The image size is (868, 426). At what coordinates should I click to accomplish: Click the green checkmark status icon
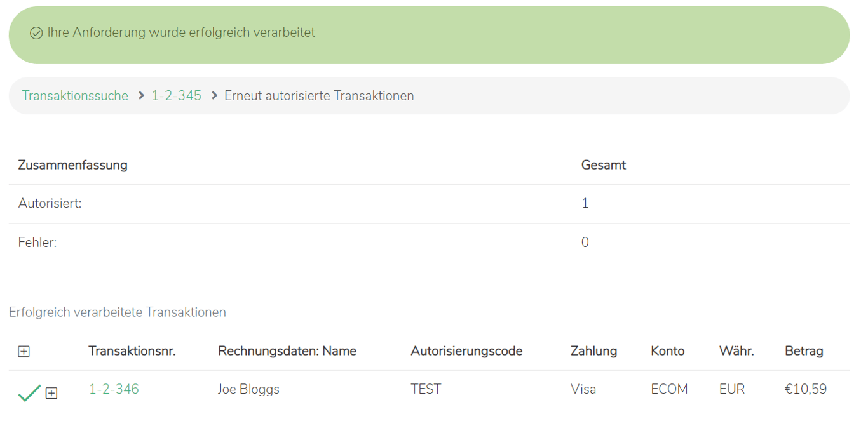pyautogui.click(x=29, y=393)
